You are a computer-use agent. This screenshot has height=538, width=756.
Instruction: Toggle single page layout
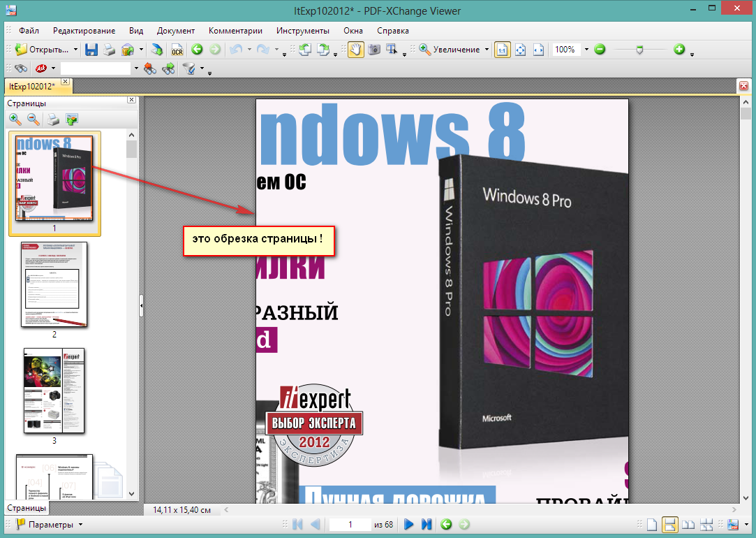[652, 525]
